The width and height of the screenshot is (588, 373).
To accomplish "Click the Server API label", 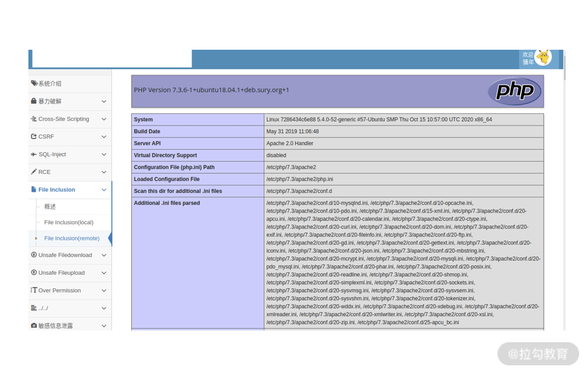I will 147,143.
